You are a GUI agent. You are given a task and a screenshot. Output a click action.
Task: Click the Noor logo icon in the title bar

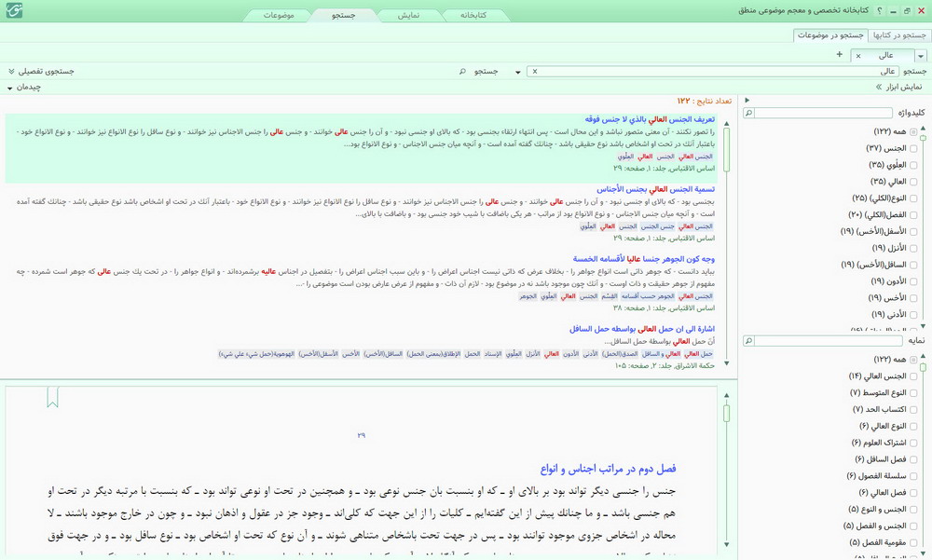coord(14,10)
